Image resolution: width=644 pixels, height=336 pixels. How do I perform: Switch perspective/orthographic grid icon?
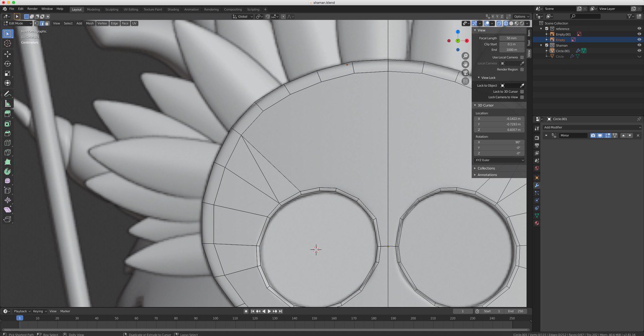[465, 81]
